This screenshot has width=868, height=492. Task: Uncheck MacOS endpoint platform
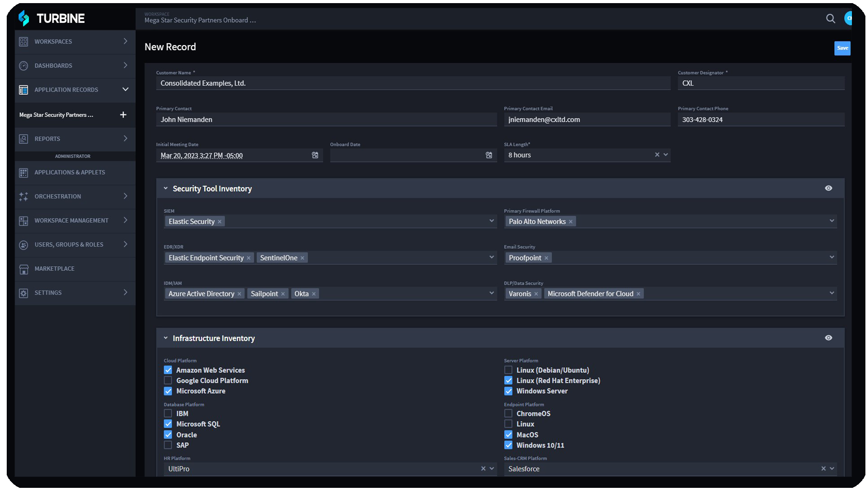[x=508, y=435]
